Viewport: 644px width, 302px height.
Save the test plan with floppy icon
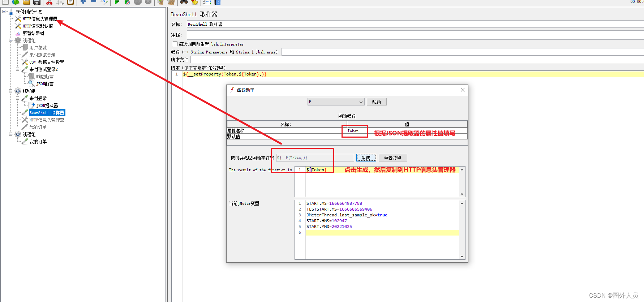[x=37, y=2]
